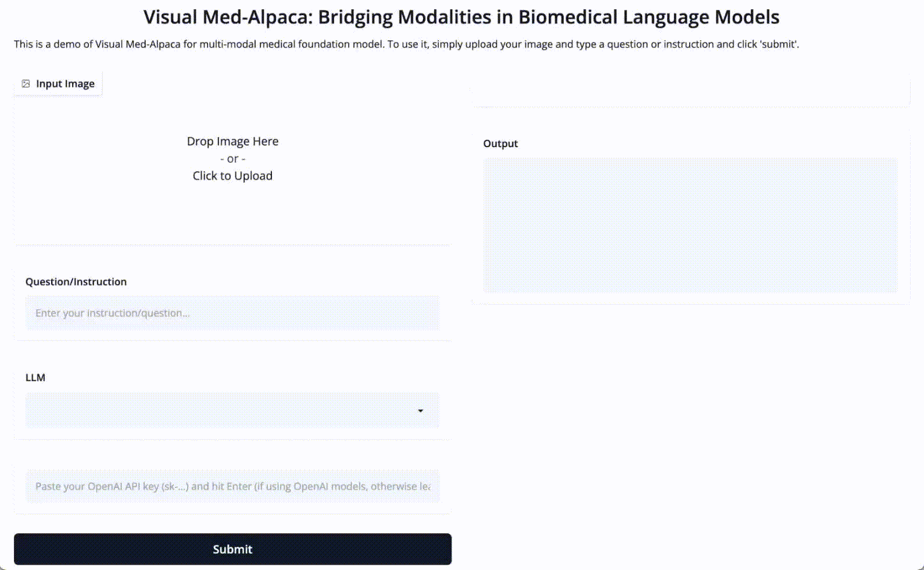Click the 'Click to Upload' text
Image resolution: width=924 pixels, height=570 pixels.
click(x=232, y=176)
